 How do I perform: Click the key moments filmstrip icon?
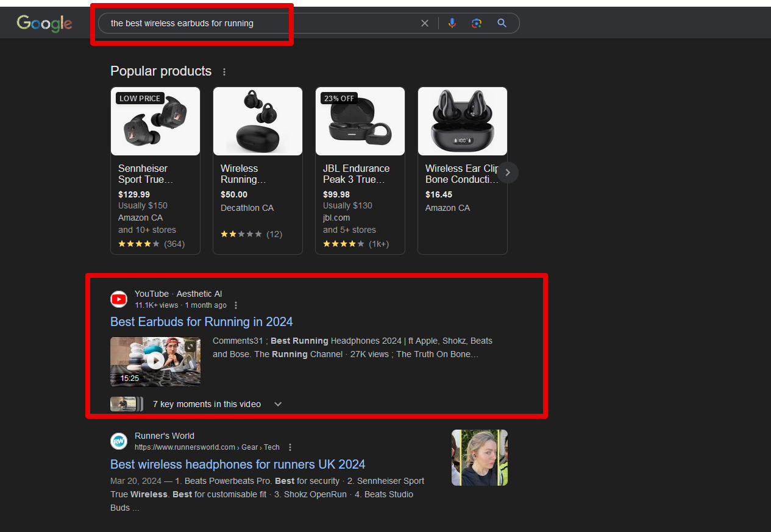point(126,403)
